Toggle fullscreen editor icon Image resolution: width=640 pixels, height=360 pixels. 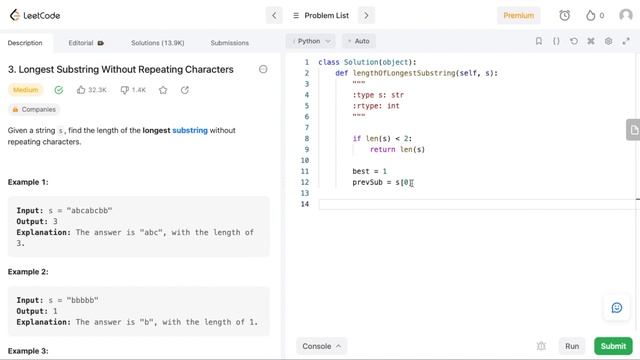click(x=626, y=41)
